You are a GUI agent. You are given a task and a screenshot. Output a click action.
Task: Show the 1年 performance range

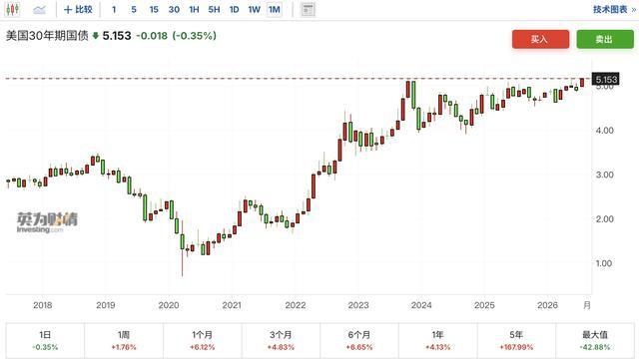tap(437, 340)
